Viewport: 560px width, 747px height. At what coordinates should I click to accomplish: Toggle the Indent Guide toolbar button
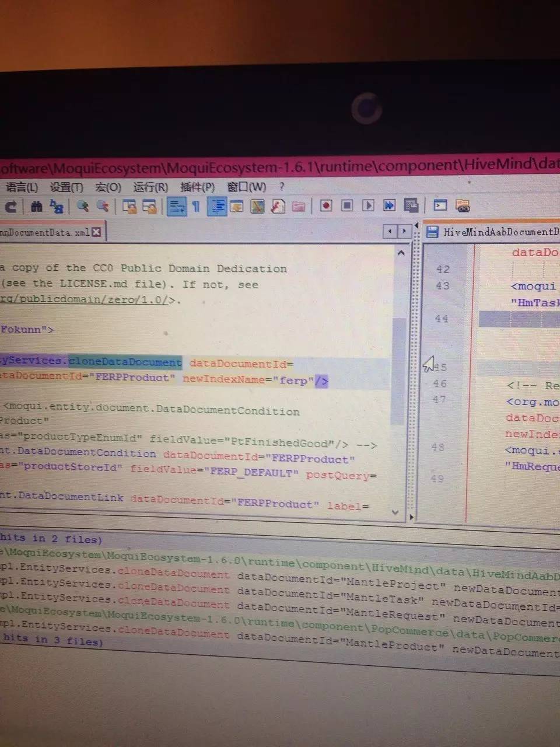pyautogui.click(x=218, y=206)
